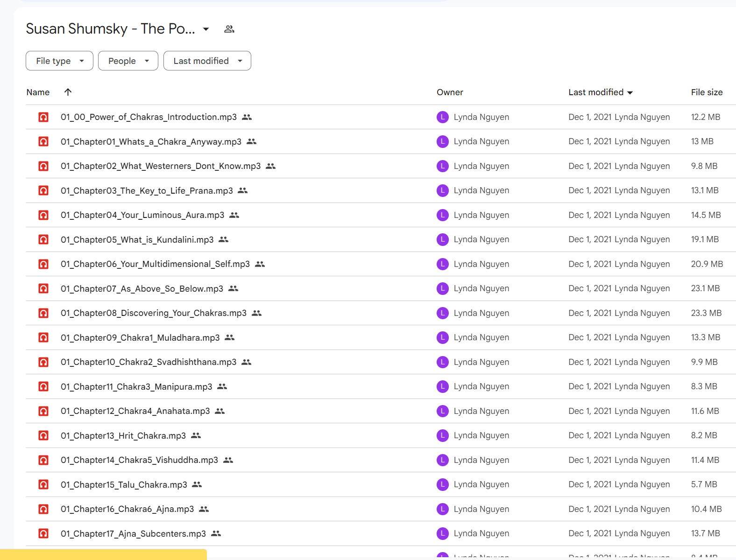Viewport: 736px width, 560px height.
Task: Select file 01_Chapter12_Chakra4_Anahata.mp3
Action: pos(135,411)
